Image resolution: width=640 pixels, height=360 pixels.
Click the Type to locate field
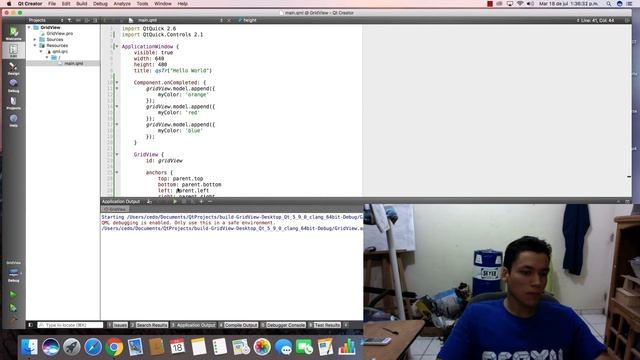[x=70, y=325]
